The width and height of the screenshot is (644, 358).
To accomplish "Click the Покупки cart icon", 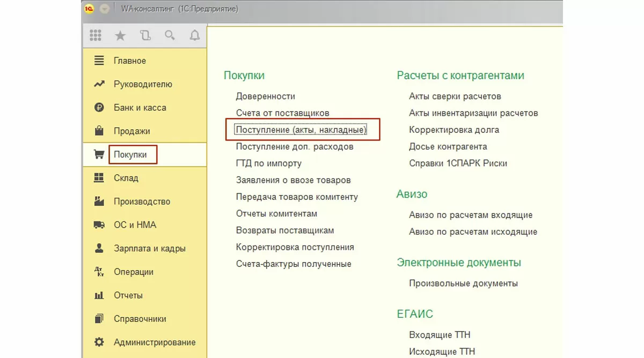I will coord(99,154).
